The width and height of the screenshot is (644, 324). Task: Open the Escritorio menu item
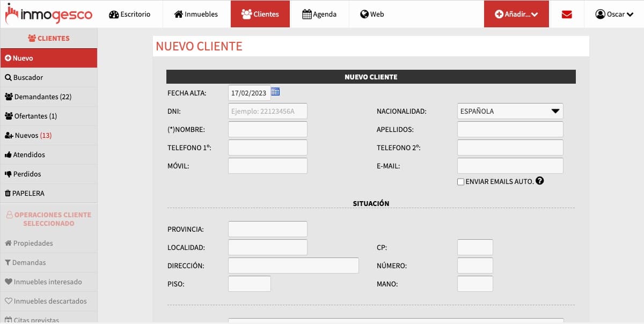point(130,14)
